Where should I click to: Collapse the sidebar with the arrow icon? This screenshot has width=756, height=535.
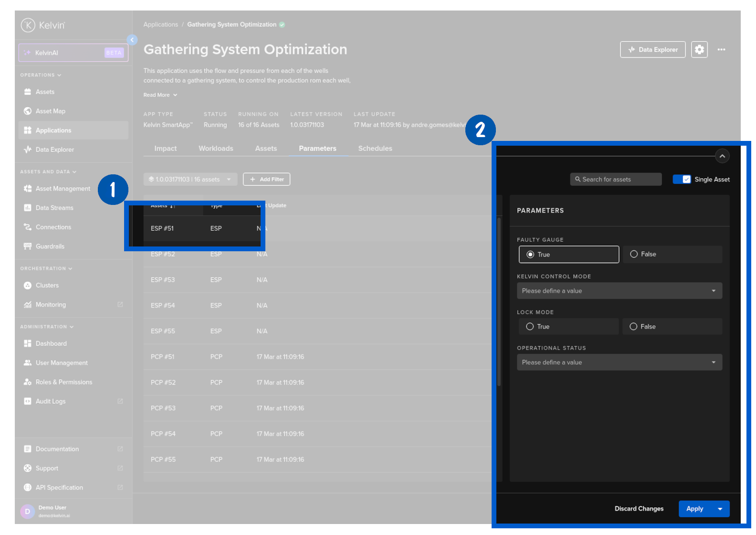[132, 40]
